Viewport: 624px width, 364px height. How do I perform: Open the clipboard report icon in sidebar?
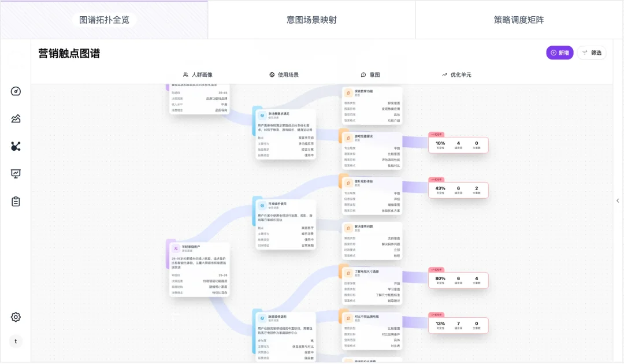pyautogui.click(x=16, y=201)
